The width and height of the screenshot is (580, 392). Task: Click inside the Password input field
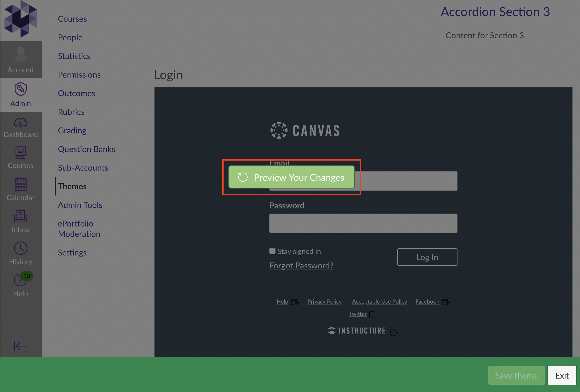(363, 223)
